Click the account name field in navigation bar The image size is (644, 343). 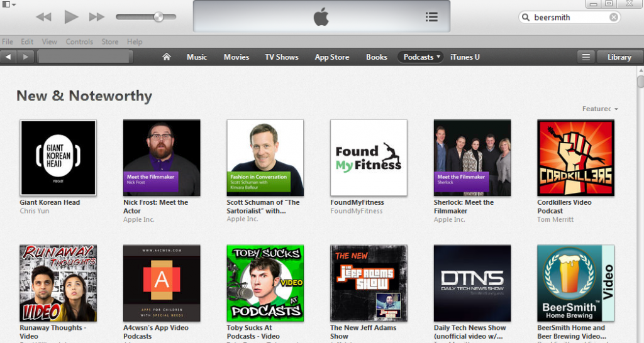pyautogui.click(x=85, y=57)
